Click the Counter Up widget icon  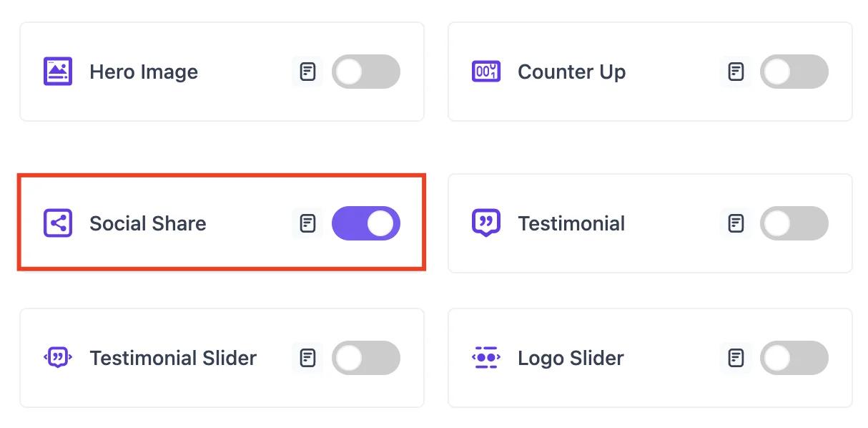(485, 71)
